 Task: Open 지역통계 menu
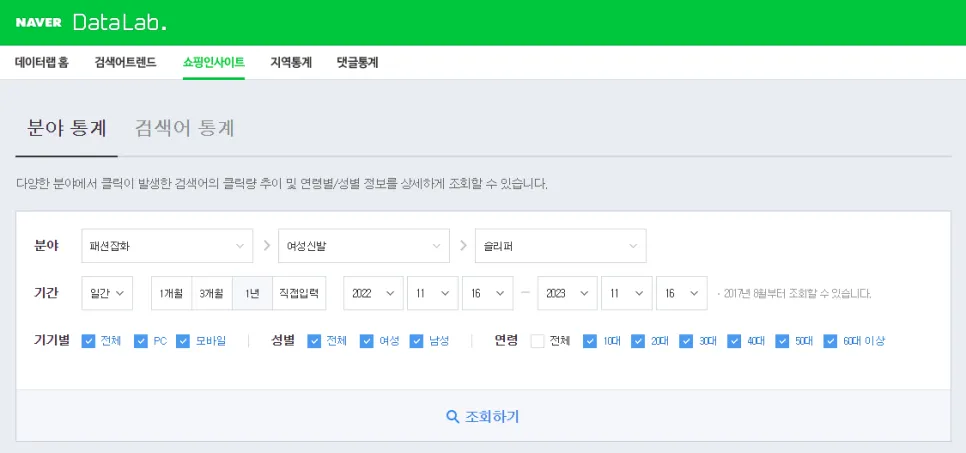291,62
